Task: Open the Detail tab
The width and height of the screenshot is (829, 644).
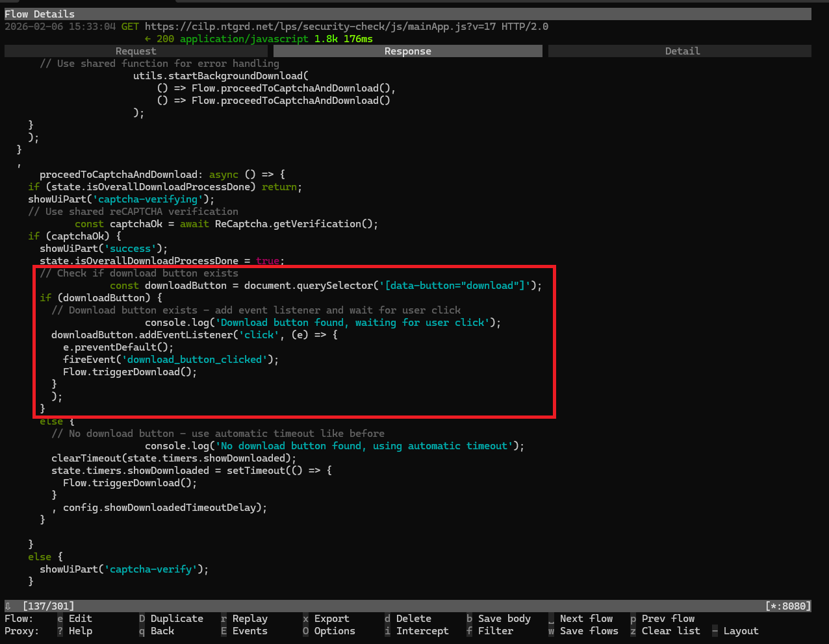Action: tap(682, 51)
